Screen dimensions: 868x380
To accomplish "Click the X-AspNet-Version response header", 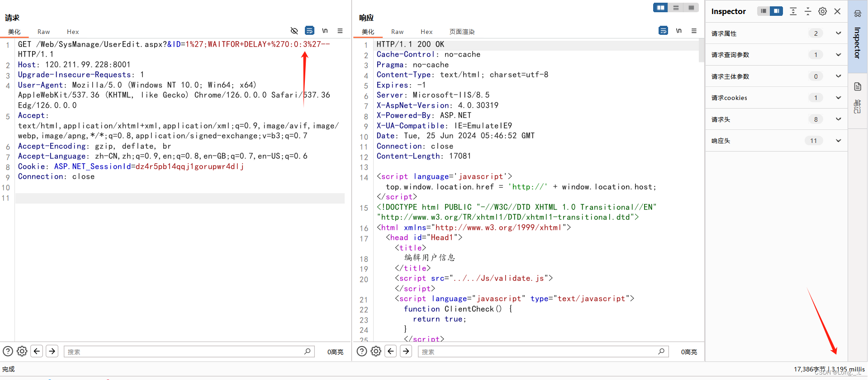I will 437,105.
